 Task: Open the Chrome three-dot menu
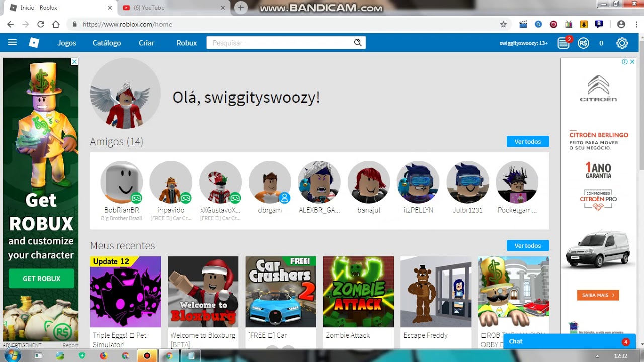click(x=635, y=24)
